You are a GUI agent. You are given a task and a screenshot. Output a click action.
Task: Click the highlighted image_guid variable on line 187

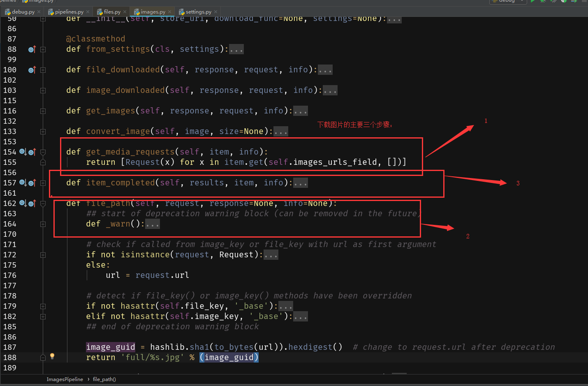tap(111, 347)
